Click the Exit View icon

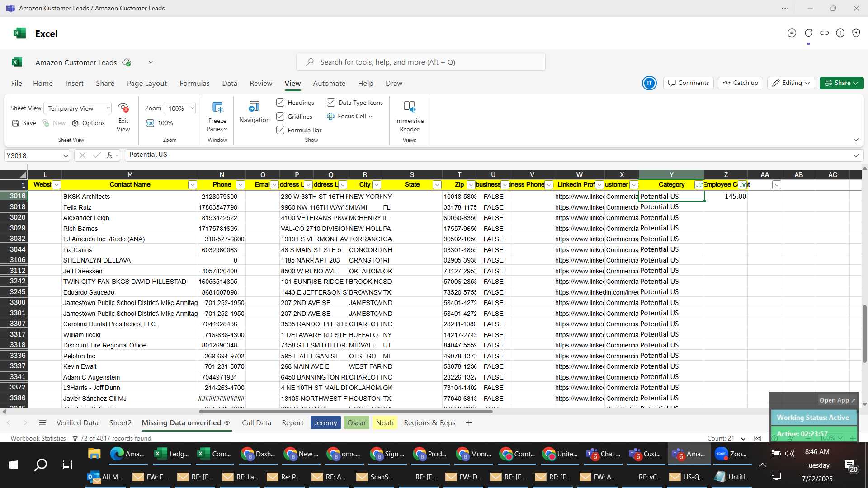click(x=123, y=108)
